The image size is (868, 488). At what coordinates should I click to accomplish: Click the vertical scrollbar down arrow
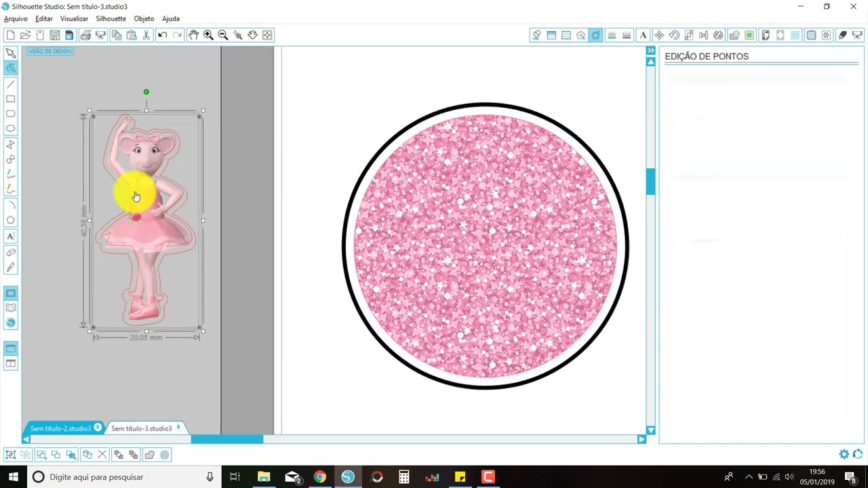click(x=651, y=430)
